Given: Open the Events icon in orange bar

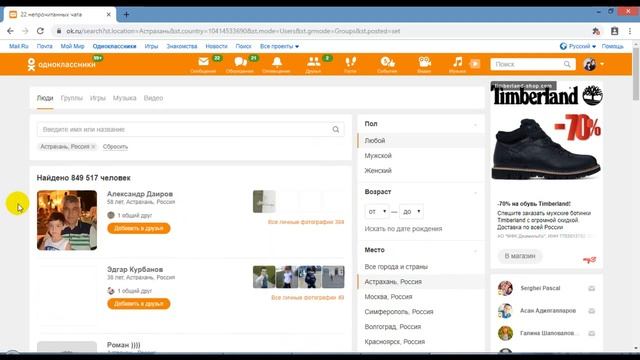Looking at the screenshot, I should (387, 62).
